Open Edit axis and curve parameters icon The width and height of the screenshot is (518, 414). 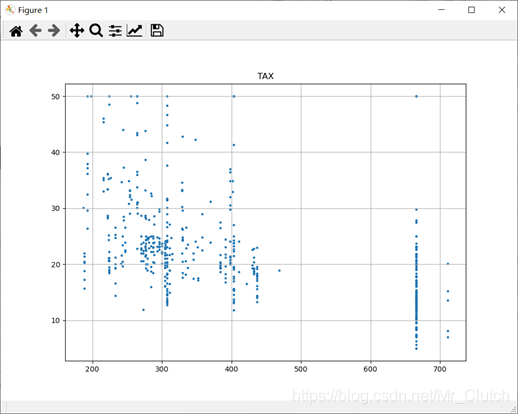pos(135,31)
